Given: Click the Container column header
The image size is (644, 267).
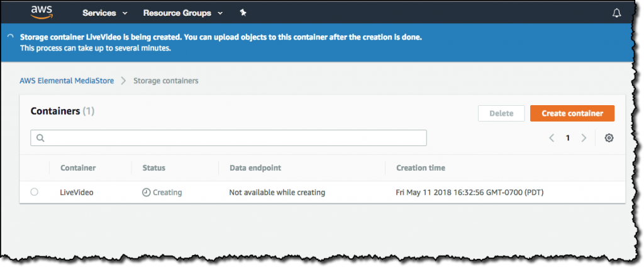Looking at the screenshot, I should [78, 168].
